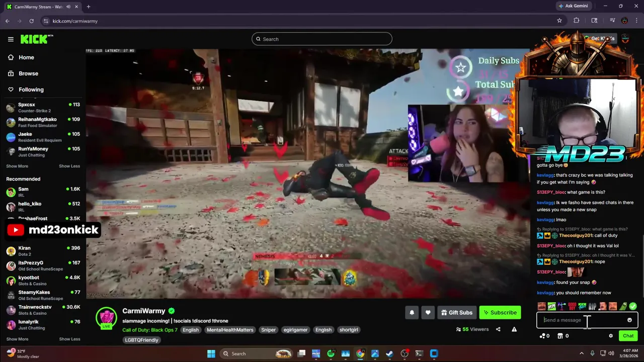Select the HYPE emote
Screen dimensions: 644x362
click(552, 306)
